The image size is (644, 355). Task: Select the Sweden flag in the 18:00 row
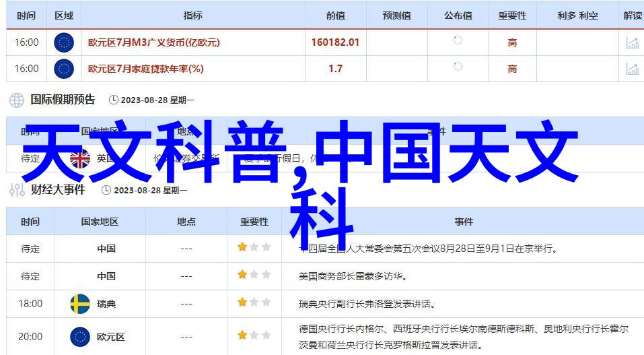tap(80, 304)
